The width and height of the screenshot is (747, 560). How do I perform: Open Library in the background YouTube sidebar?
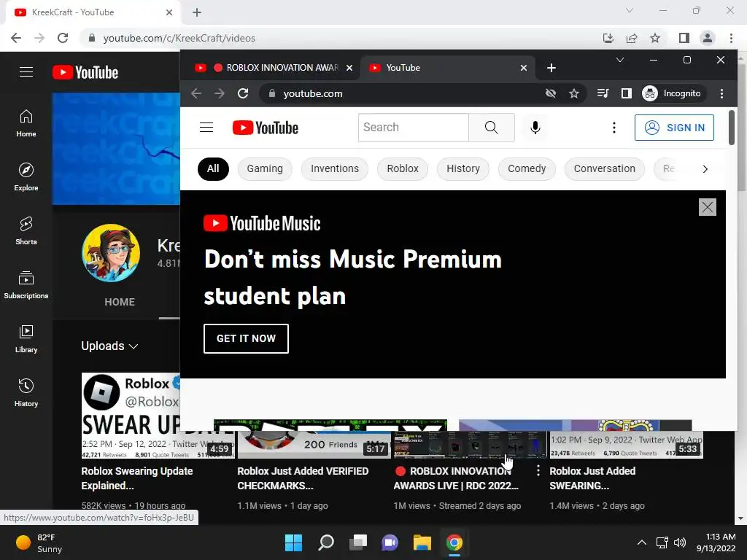pyautogui.click(x=26, y=338)
